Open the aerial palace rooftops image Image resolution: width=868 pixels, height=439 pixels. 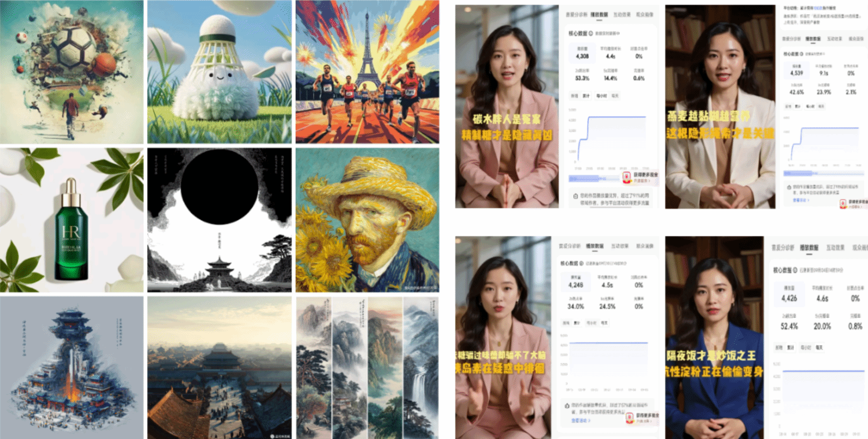point(219,367)
